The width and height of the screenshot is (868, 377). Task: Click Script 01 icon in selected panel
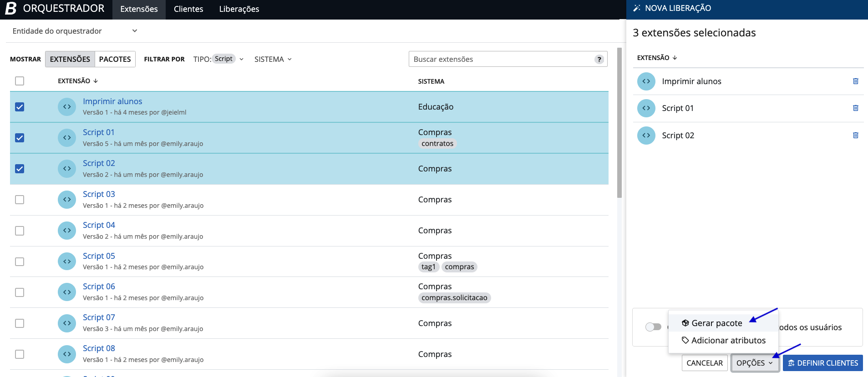(x=646, y=108)
